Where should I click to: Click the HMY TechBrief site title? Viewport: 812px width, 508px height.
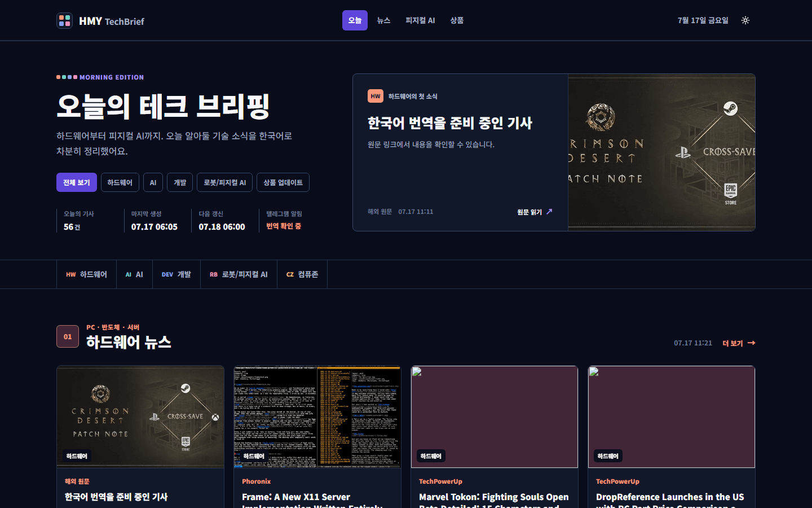tap(112, 21)
